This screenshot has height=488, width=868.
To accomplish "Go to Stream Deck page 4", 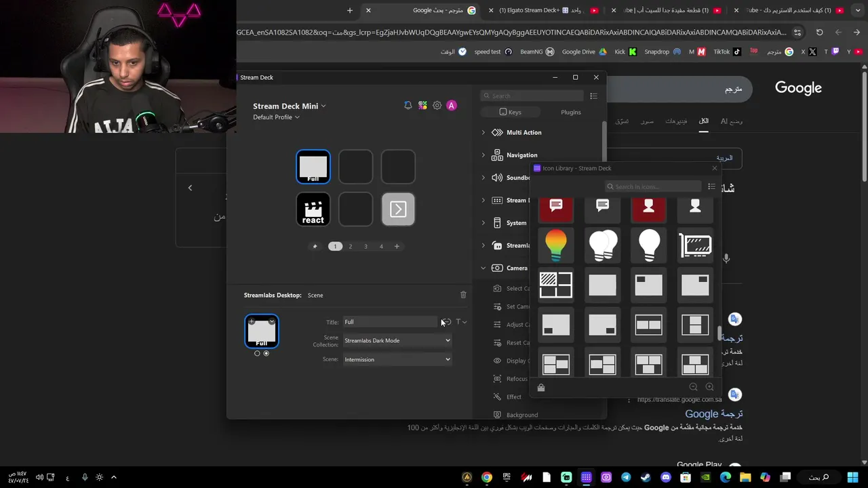I will click(x=381, y=246).
